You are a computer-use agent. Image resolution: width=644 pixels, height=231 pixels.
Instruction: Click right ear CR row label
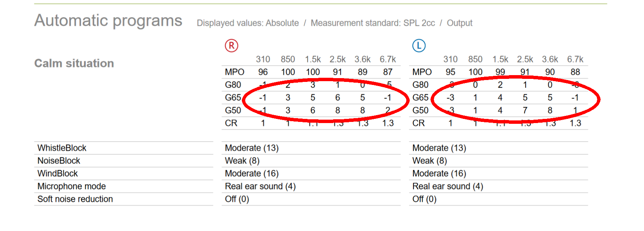231,123
